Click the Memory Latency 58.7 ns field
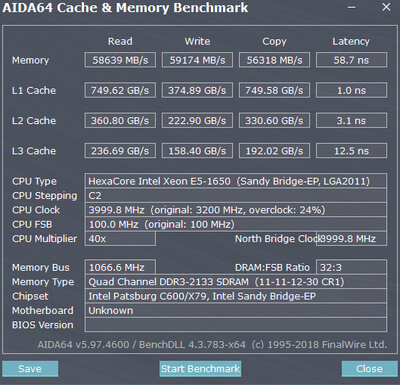This screenshot has width=400, height=385. (351, 60)
